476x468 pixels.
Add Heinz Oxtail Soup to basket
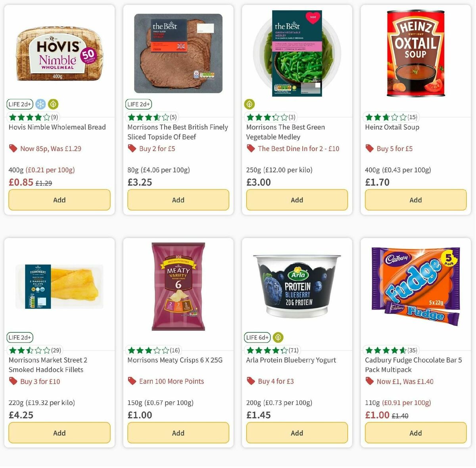point(415,200)
